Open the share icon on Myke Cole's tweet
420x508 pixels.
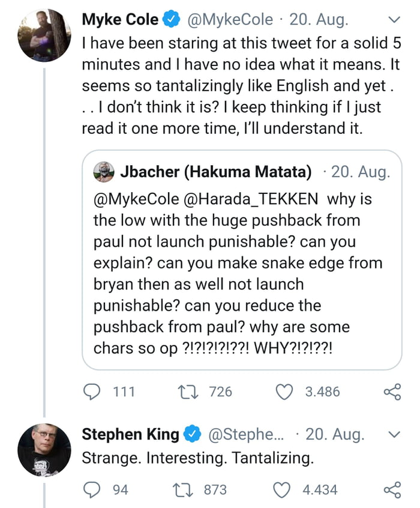point(391,392)
